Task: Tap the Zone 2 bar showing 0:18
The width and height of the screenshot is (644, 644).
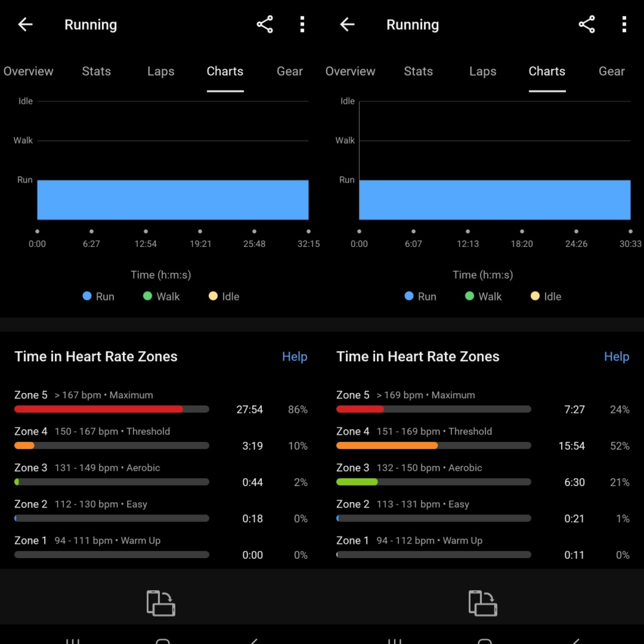Action: pyautogui.click(x=112, y=518)
